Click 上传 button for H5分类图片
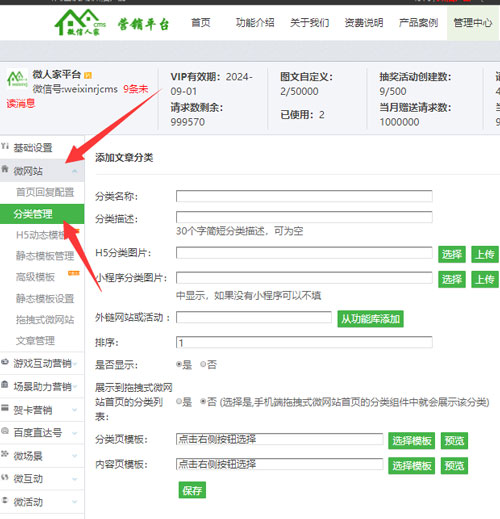Image resolution: width=500 pixels, height=519 pixels. [x=485, y=254]
